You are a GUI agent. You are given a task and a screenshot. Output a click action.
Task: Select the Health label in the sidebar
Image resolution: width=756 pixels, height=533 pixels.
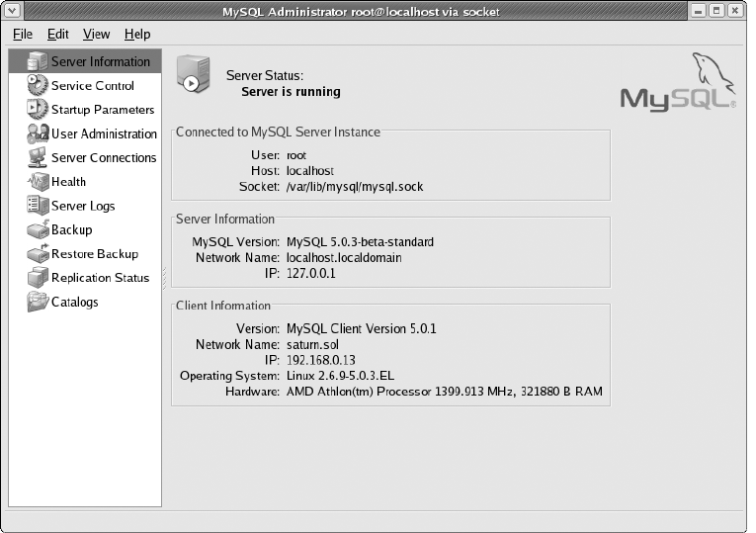pyautogui.click(x=68, y=182)
